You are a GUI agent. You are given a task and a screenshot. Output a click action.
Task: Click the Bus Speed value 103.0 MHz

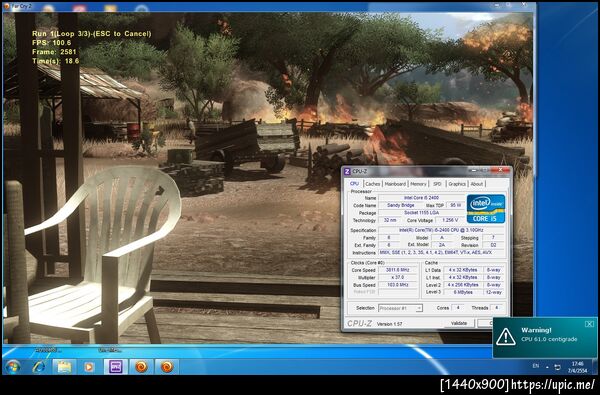click(x=398, y=285)
